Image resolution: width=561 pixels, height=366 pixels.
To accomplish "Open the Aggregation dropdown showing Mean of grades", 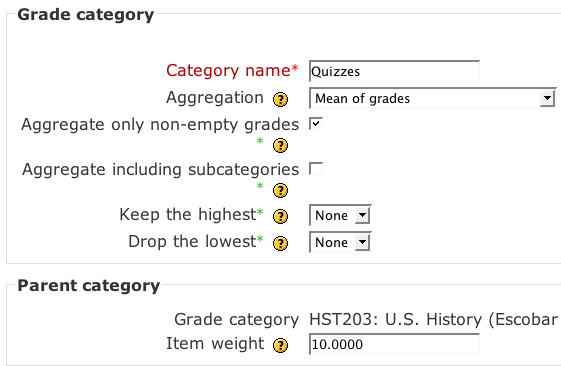I will [x=433, y=98].
